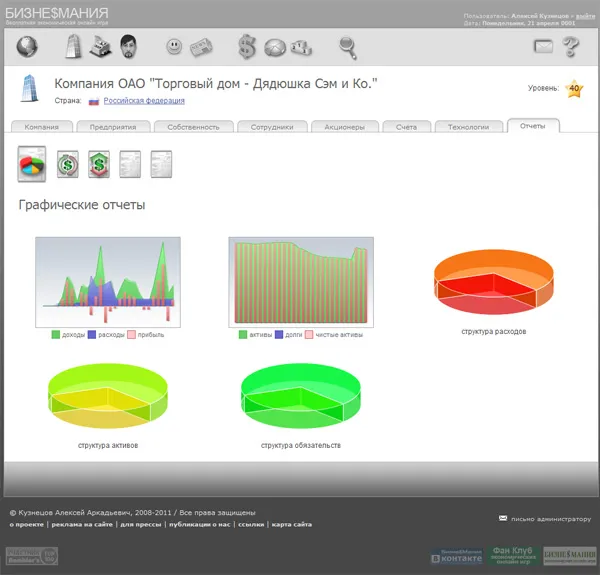
Task: Switch to the Акционеры tab
Action: 345,127
